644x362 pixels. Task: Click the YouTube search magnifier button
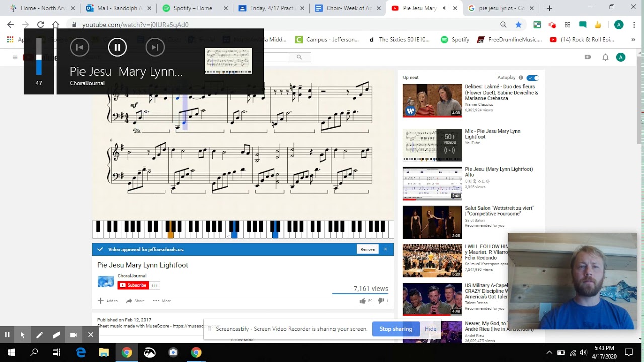click(x=299, y=57)
